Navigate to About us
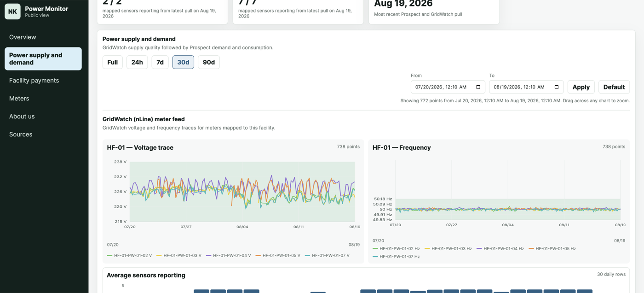Image resolution: width=644 pixels, height=293 pixels. [43, 117]
